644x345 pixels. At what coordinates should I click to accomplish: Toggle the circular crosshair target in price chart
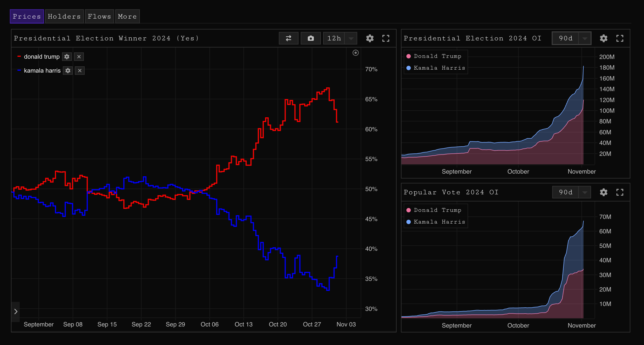coord(356,53)
